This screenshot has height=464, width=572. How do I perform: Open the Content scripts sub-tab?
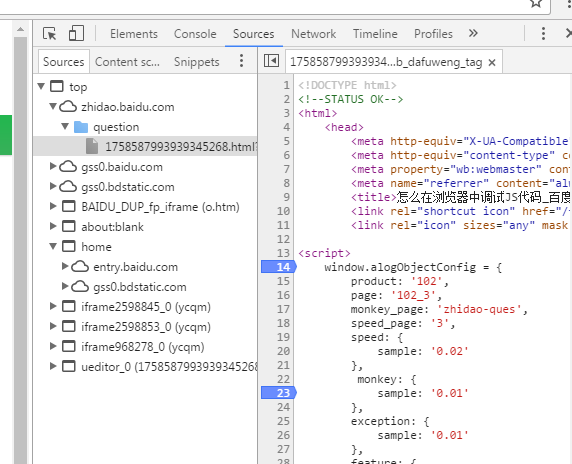pyautogui.click(x=127, y=62)
